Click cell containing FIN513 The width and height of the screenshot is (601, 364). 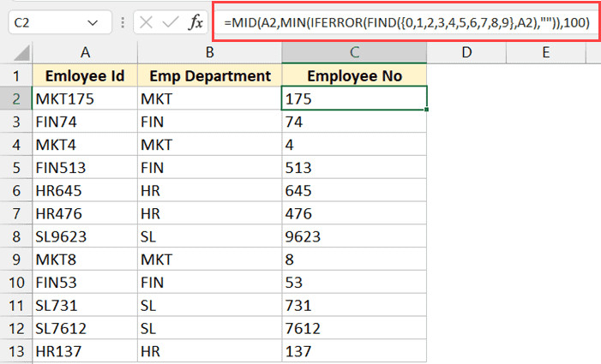pyautogui.click(x=84, y=168)
